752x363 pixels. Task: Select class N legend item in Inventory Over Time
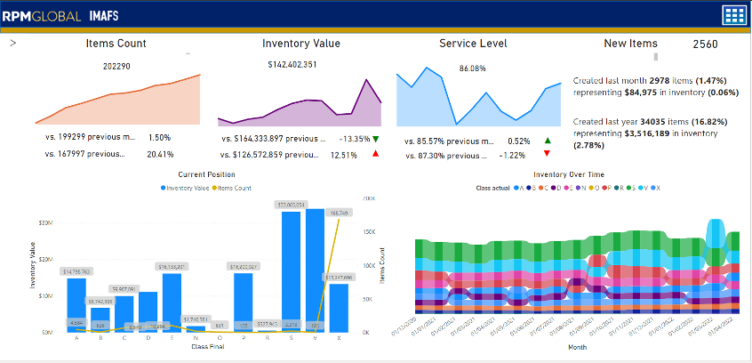coord(581,188)
